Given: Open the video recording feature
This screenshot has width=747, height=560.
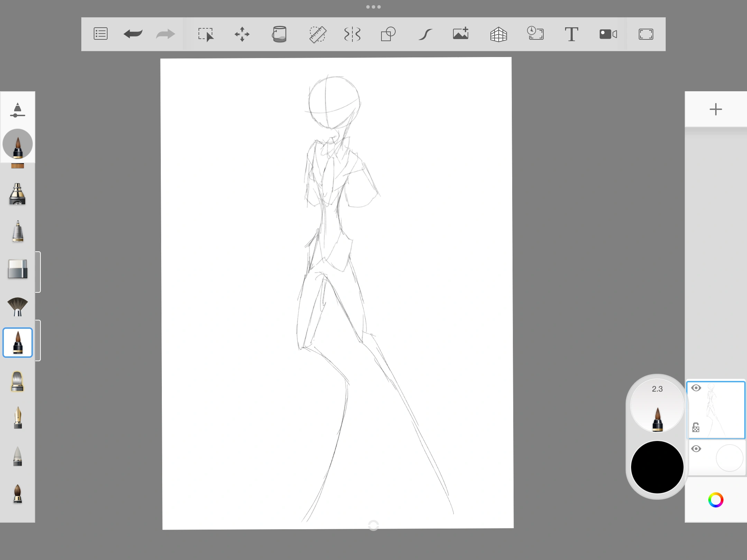Looking at the screenshot, I should (608, 34).
